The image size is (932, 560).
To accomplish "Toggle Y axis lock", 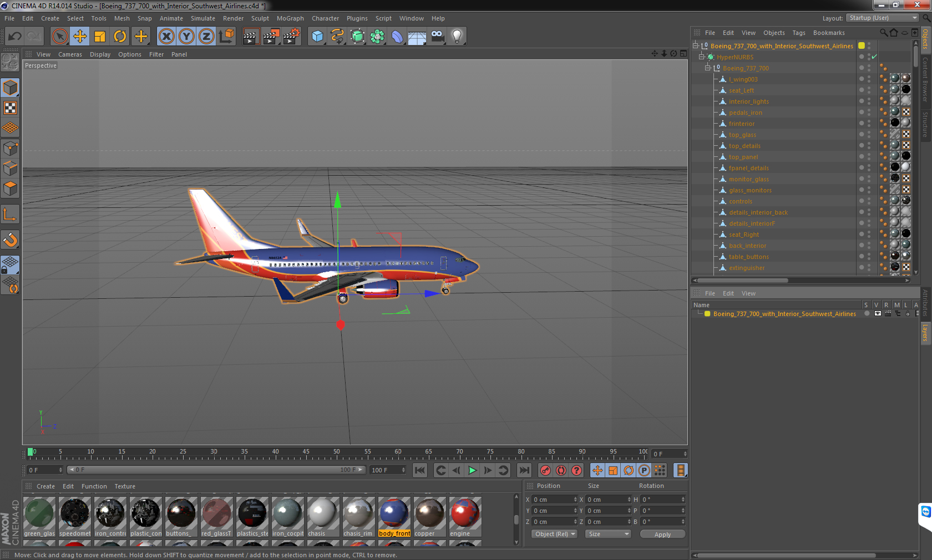I will [x=186, y=37].
